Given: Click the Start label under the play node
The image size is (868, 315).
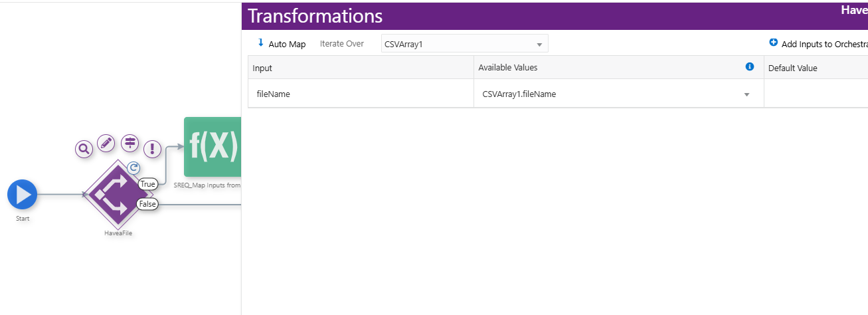Looking at the screenshot, I should point(22,219).
